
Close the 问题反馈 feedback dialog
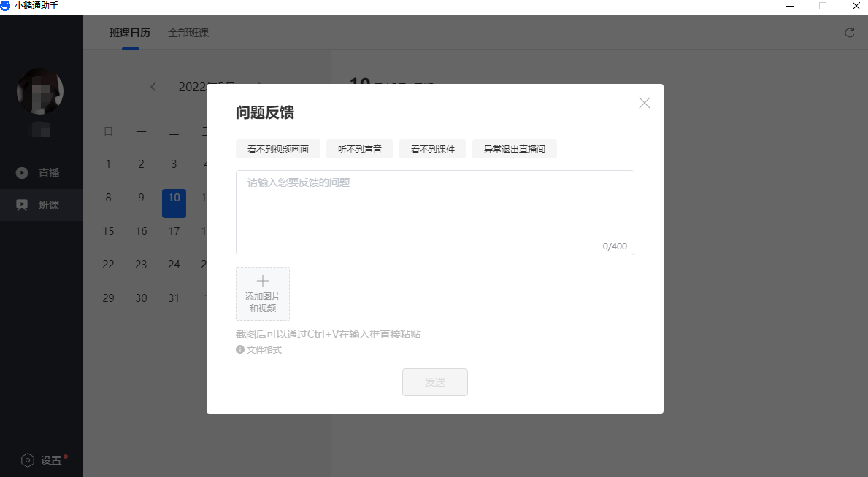(x=644, y=103)
